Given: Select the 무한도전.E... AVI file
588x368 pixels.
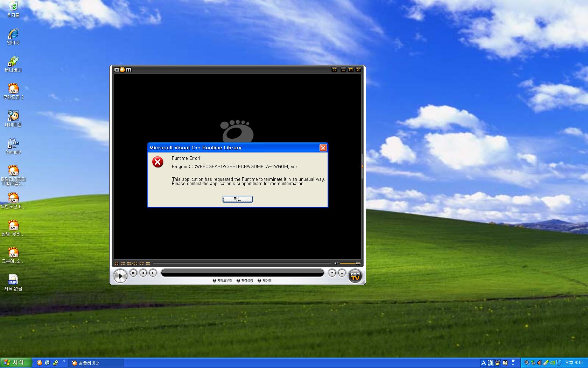Looking at the screenshot, I should (13, 201).
